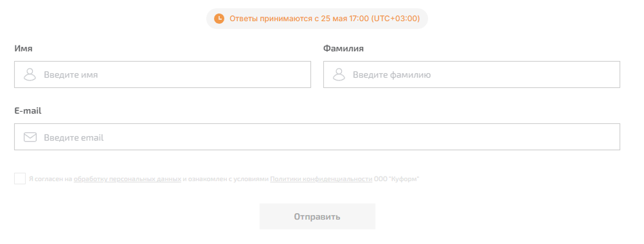Focus the "Введите имя" input field
Viewport: 644px width, 244px height.
162,74
